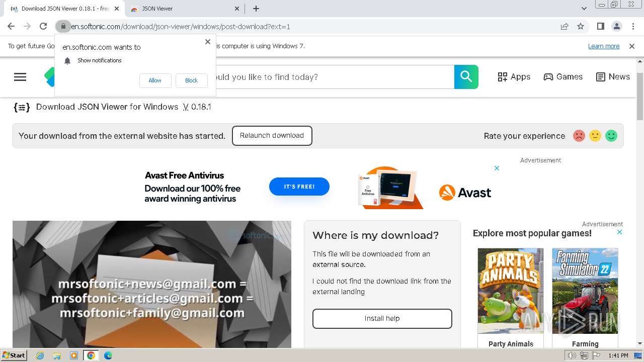644x362 pixels.
Task: Open the Chrome profile menu
Action: (x=616, y=26)
